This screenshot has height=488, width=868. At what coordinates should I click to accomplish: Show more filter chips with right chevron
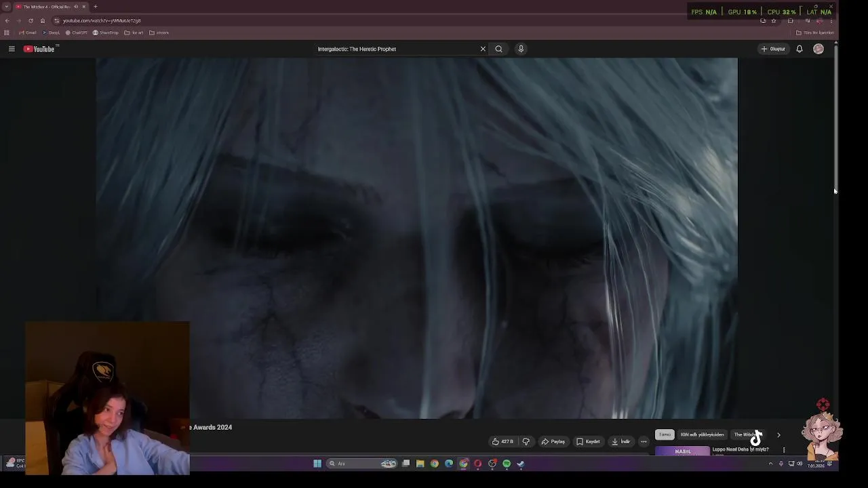[x=778, y=434]
